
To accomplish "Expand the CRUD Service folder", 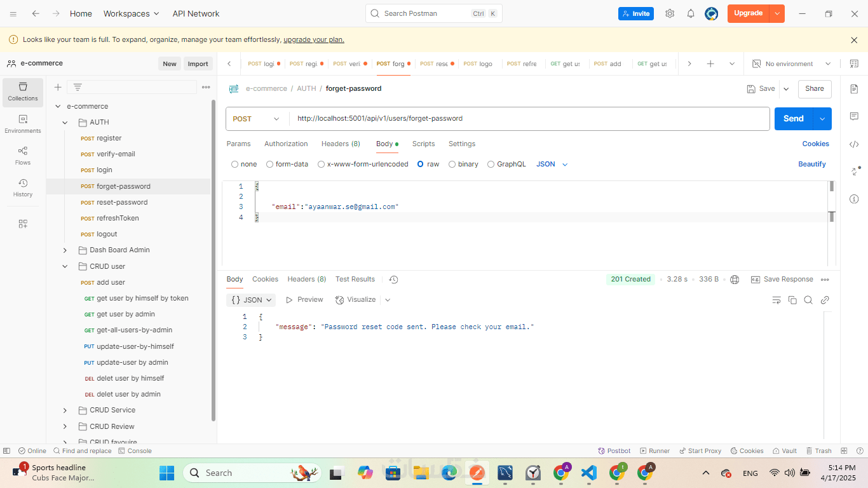I will [65, 410].
